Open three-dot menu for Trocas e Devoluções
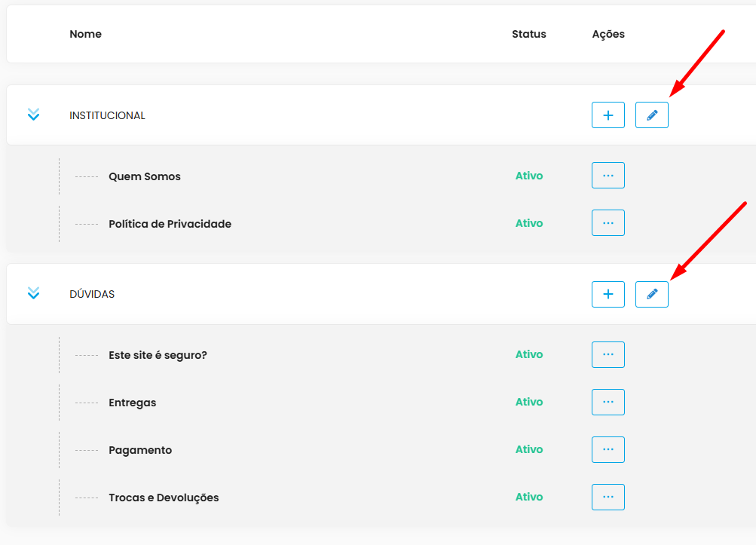Screen dimensions: 756x545 608,497
